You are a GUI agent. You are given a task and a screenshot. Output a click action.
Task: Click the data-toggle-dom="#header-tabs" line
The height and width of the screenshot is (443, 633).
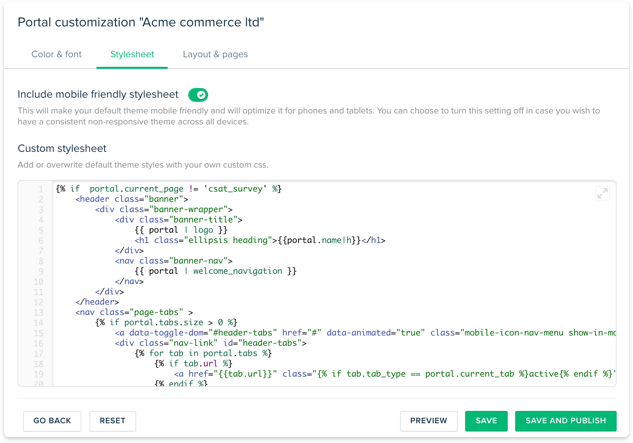pos(365,333)
